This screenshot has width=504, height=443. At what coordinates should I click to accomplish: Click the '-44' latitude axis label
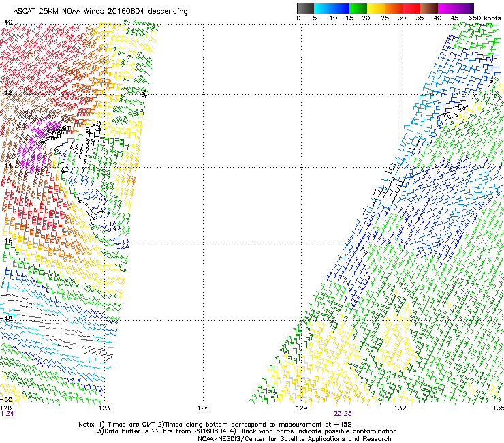(x=6, y=166)
